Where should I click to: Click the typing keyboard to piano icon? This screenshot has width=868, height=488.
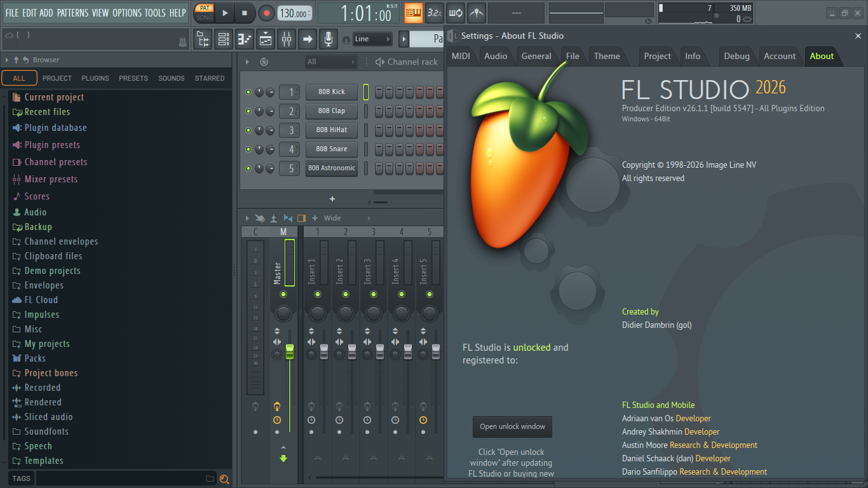[x=414, y=13]
